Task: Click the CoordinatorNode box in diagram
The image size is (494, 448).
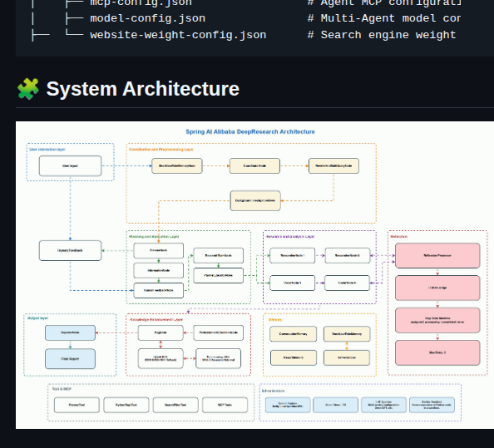Action: (254, 166)
